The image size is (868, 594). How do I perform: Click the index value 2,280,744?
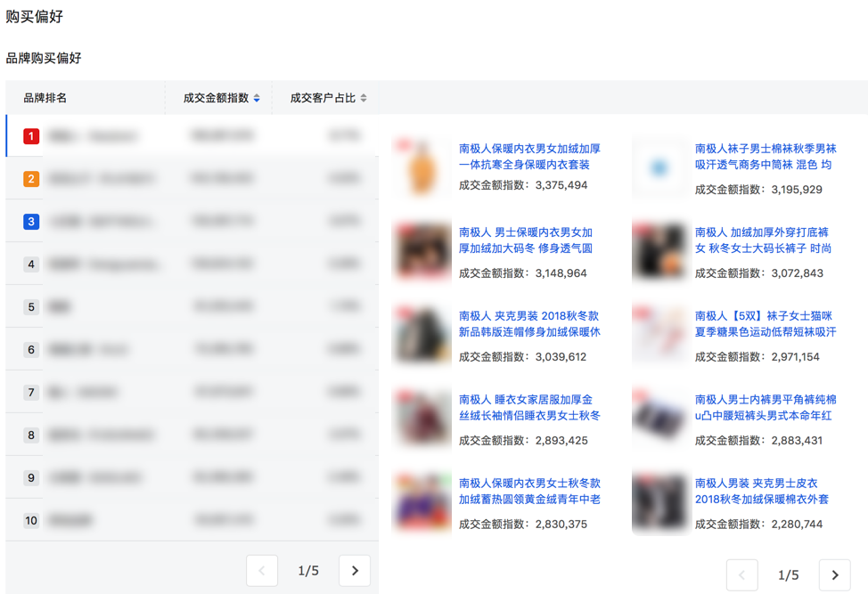pos(797,524)
